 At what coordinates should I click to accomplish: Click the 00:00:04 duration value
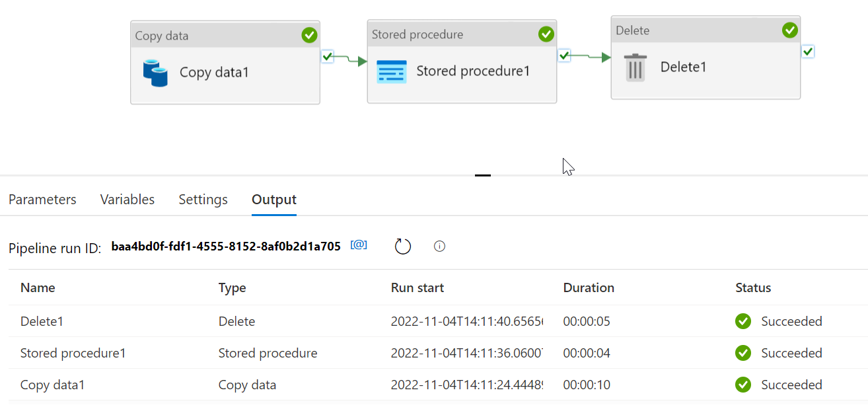587,353
